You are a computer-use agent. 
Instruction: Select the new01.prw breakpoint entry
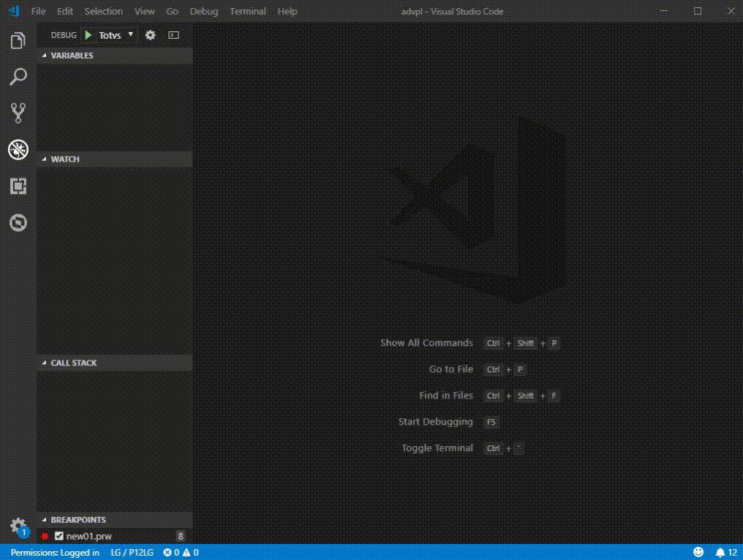[115, 536]
